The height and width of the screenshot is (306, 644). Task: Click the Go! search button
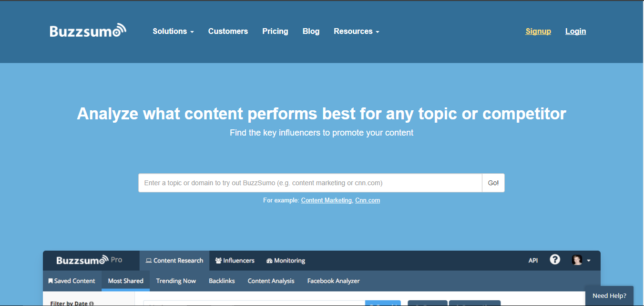pos(493,183)
